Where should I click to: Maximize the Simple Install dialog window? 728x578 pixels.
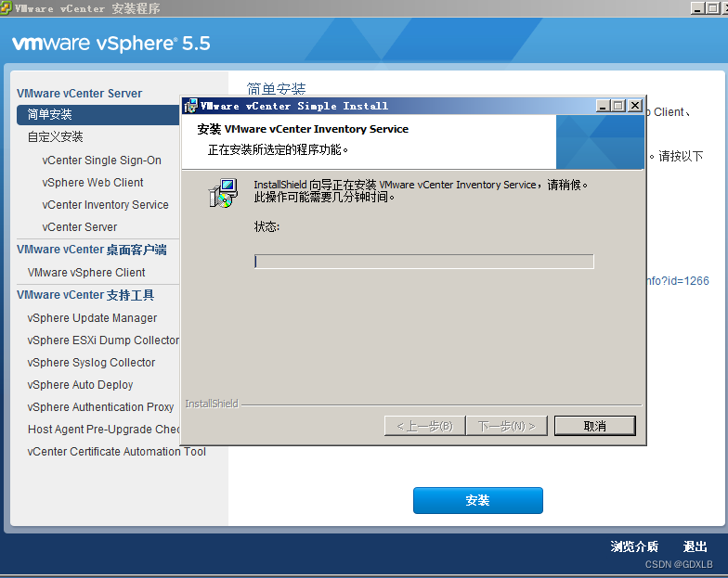pos(618,106)
